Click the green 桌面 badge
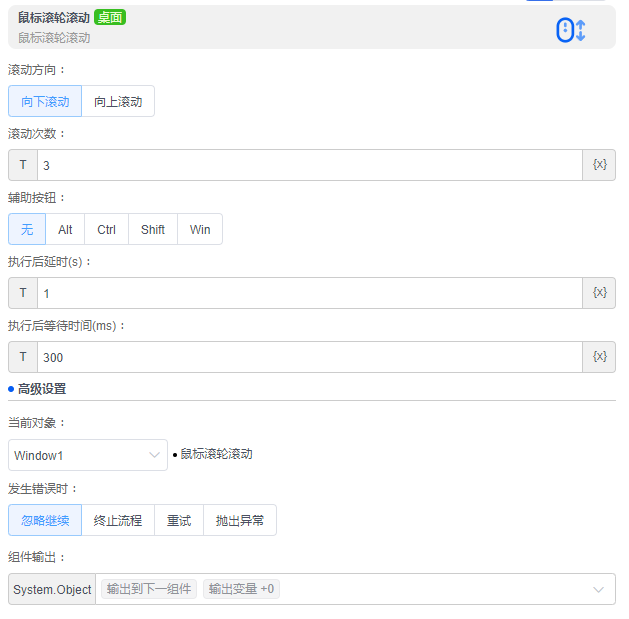This screenshot has height=619, width=629. click(x=110, y=17)
